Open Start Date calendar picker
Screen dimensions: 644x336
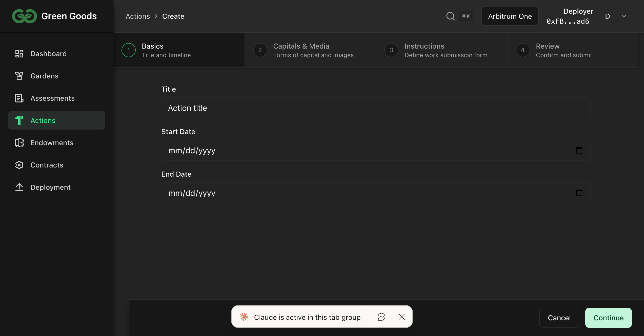coord(579,150)
